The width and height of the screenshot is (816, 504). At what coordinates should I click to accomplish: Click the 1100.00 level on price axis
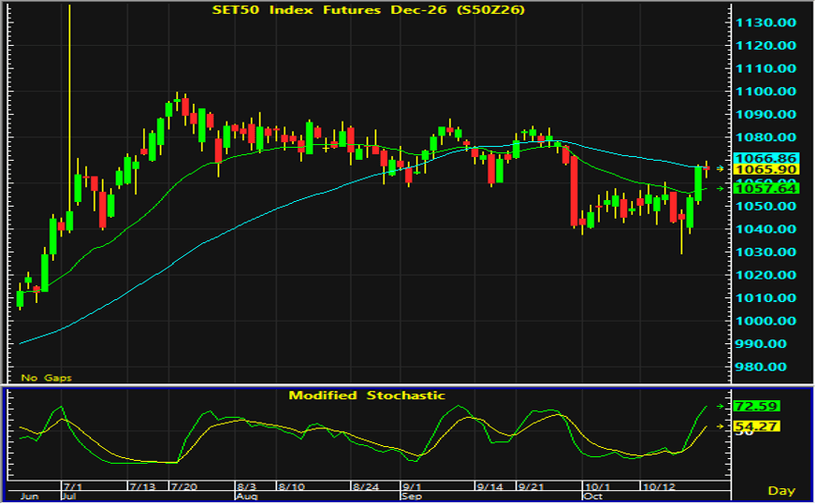pyautogui.click(x=765, y=92)
